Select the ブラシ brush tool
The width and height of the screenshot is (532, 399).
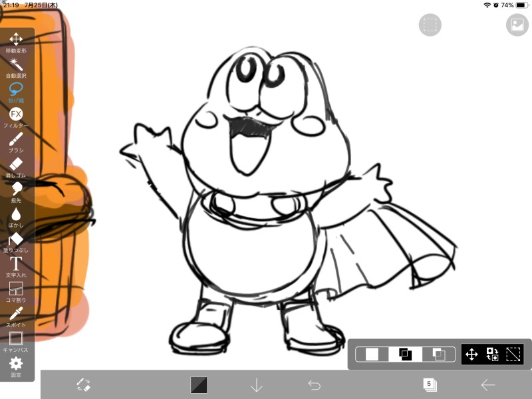[16, 142]
